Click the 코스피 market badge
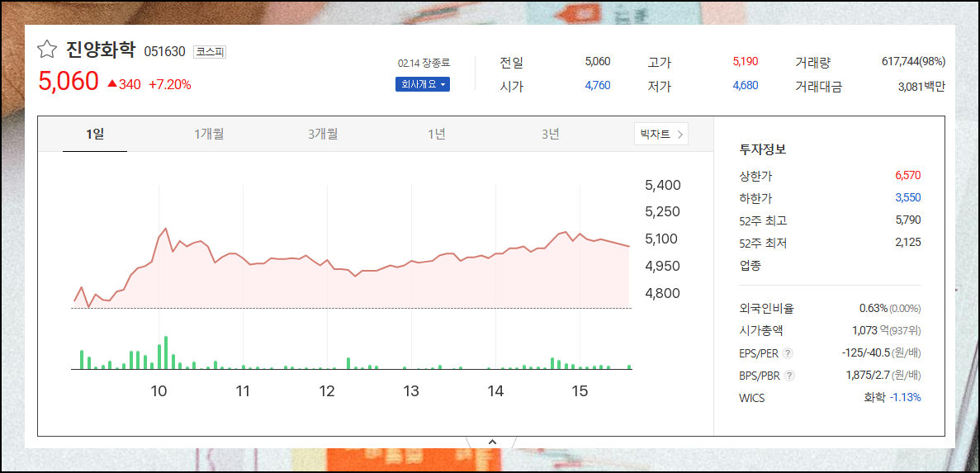The image size is (980, 473). [210, 52]
